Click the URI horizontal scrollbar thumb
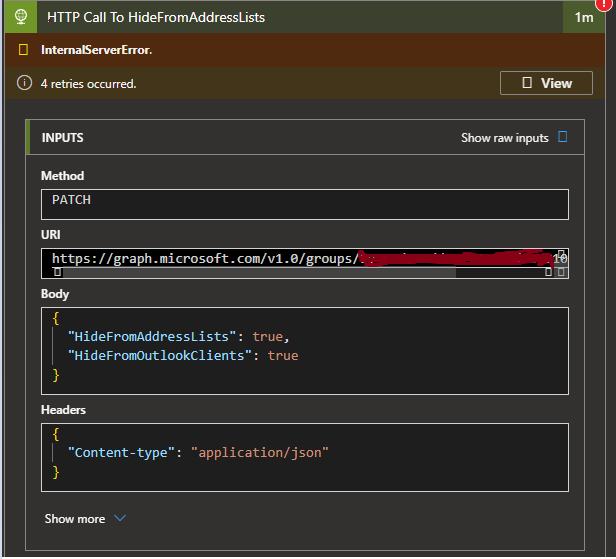This screenshot has height=559, width=616. tap(259, 272)
